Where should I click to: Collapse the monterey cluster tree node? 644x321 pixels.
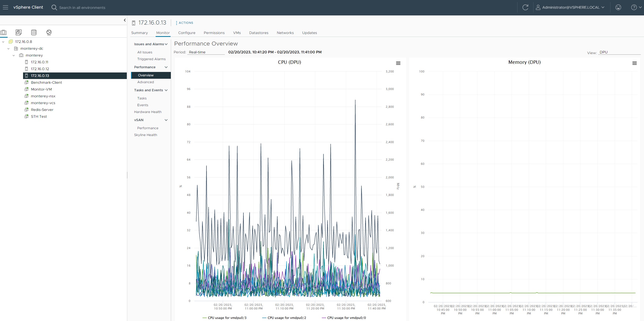(x=14, y=55)
